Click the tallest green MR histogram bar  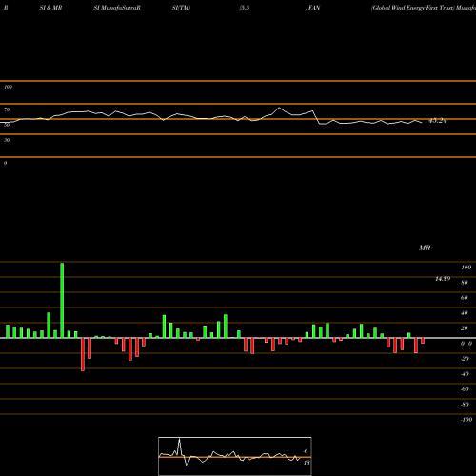[x=62, y=300]
